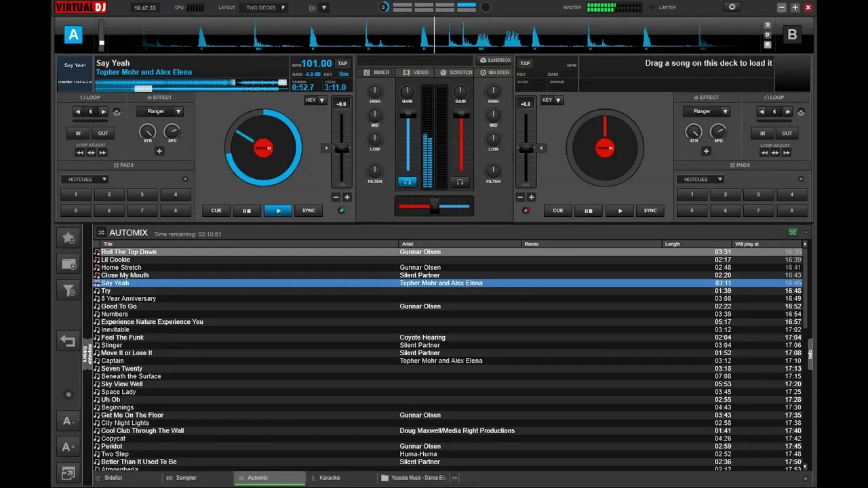Open the KEY dropdown on deck A
Image resolution: width=868 pixels, height=488 pixels.
tap(315, 100)
